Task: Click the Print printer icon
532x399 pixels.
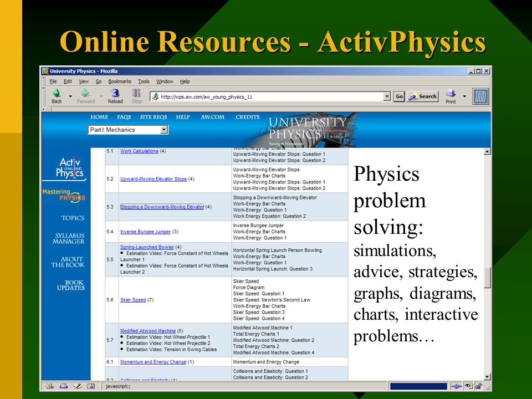Action: point(451,93)
